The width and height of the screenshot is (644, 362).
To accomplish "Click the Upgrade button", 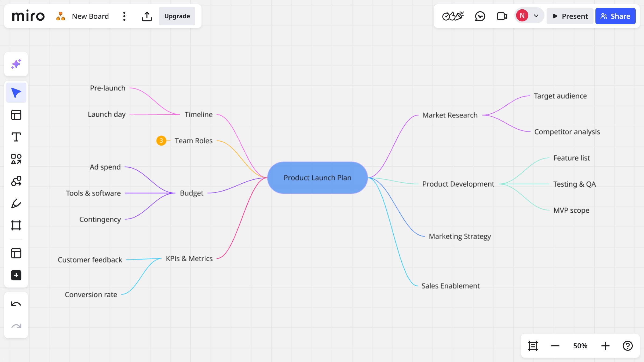I will [x=177, y=16].
